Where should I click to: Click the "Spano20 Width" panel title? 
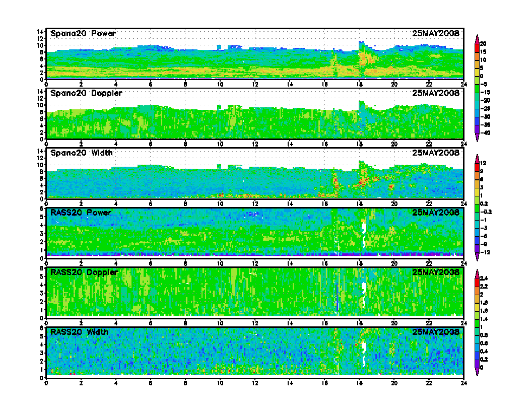coord(82,153)
